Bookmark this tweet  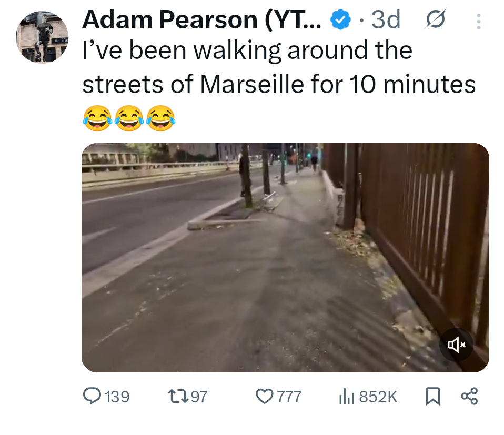click(x=432, y=396)
